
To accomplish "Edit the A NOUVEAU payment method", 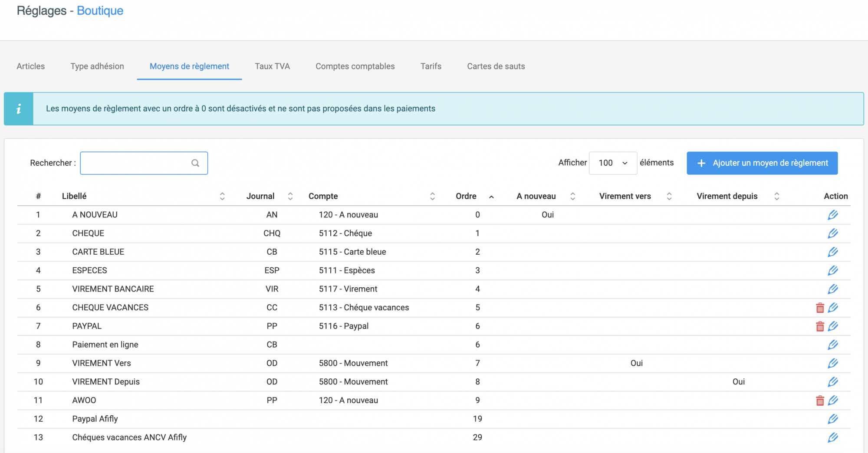I will tap(832, 215).
